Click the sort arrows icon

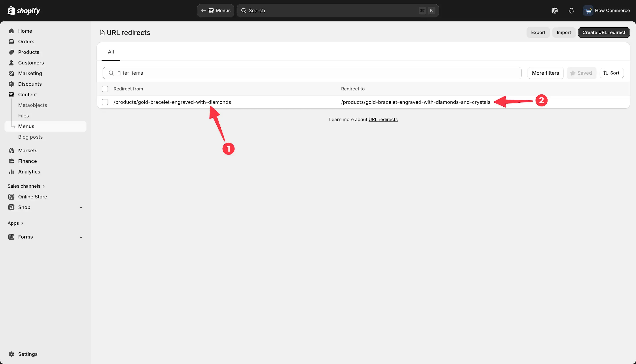606,73
